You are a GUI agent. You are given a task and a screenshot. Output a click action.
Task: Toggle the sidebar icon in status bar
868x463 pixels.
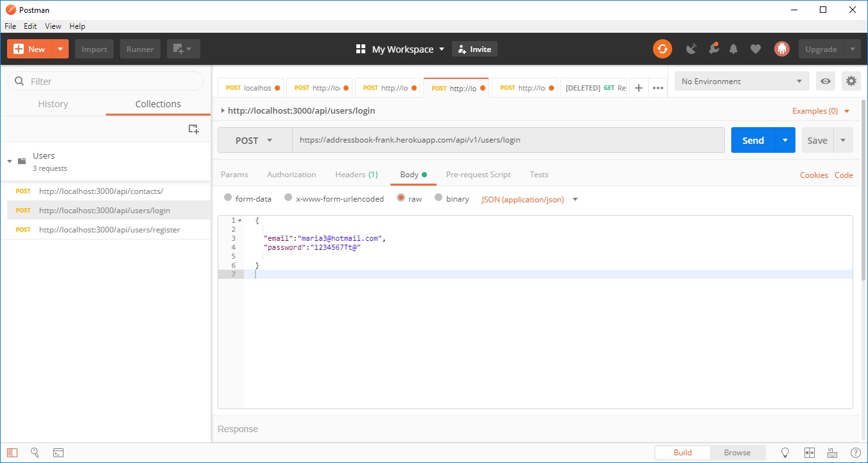[12, 453]
